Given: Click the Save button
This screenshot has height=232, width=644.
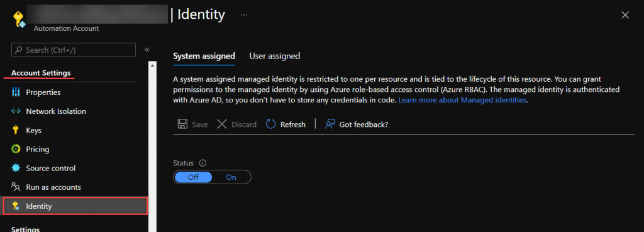Looking at the screenshot, I should [x=192, y=124].
